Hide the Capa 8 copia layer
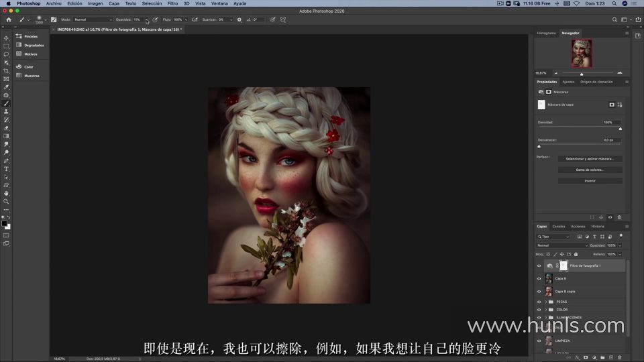 point(539,292)
